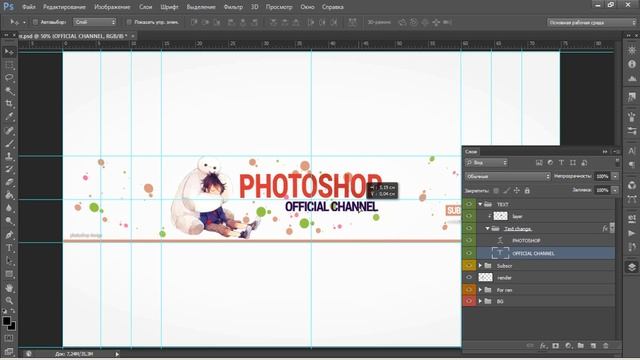Viewport: 640px width, 360px height.
Task: Add a layer mask from panel footer
Action: click(556, 346)
